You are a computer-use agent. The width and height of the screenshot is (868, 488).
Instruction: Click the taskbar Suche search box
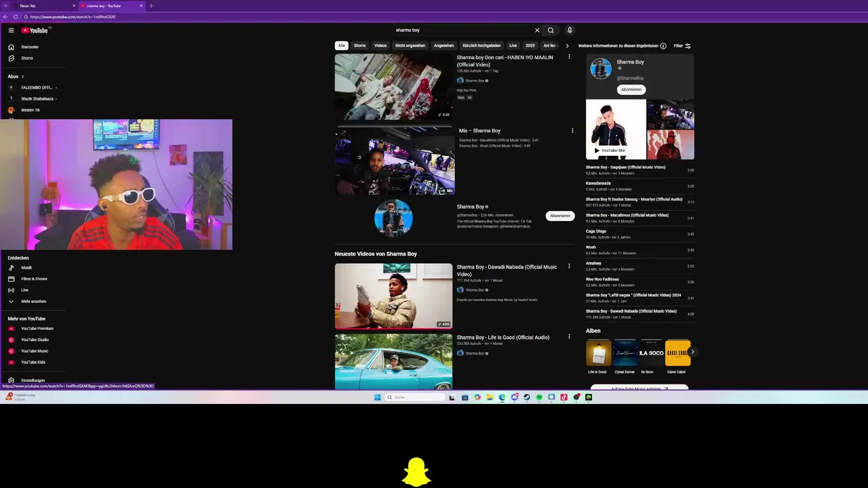416,397
